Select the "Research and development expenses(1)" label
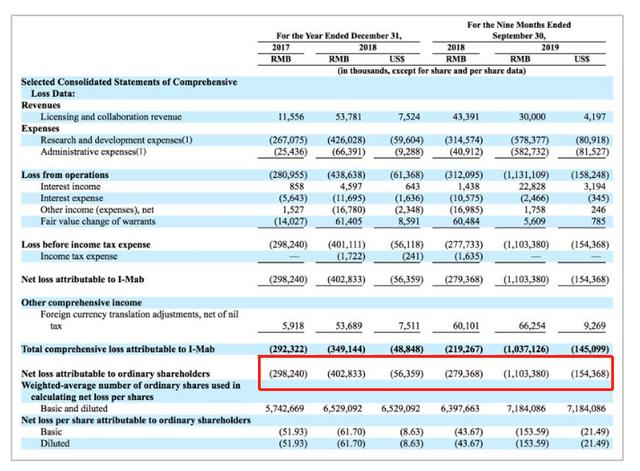Screen dimensions: 640x471 116,140
